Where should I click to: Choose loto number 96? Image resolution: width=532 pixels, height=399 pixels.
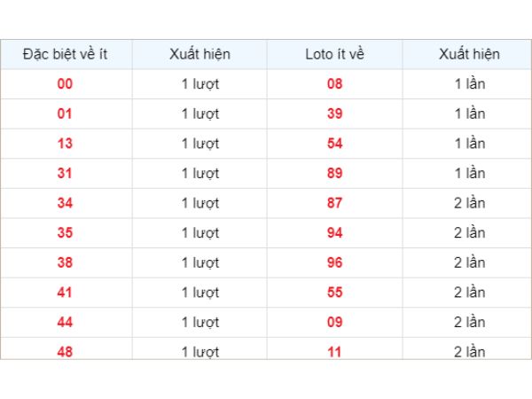coord(334,262)
